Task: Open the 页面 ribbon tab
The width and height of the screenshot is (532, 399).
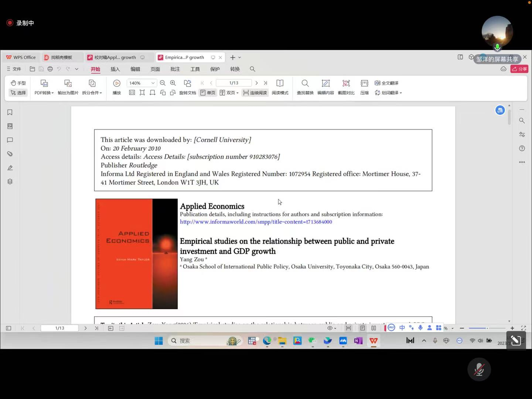Action: point(155,69)
